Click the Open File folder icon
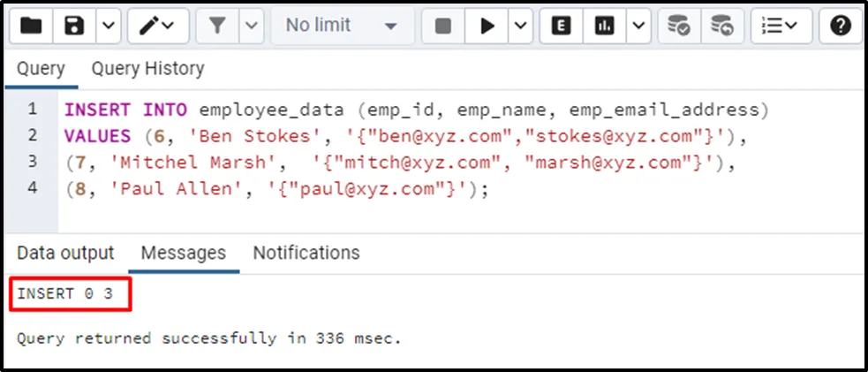Viewport: 868px width, 372px height. click(x=31, y=27)
